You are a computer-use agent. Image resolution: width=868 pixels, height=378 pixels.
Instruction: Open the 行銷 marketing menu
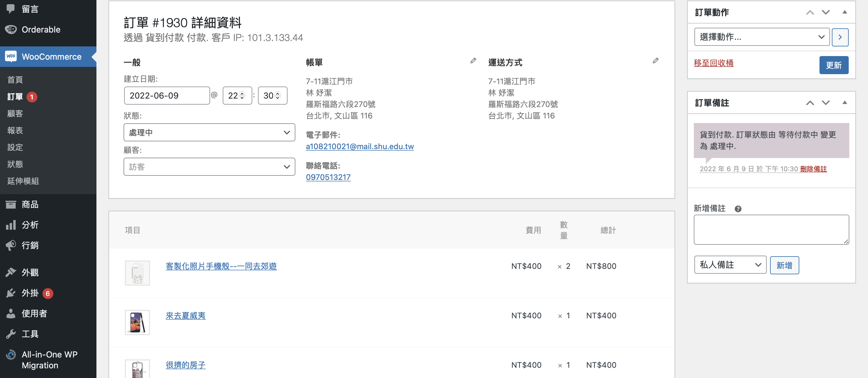pyautogui.click(x=30, y=245)
